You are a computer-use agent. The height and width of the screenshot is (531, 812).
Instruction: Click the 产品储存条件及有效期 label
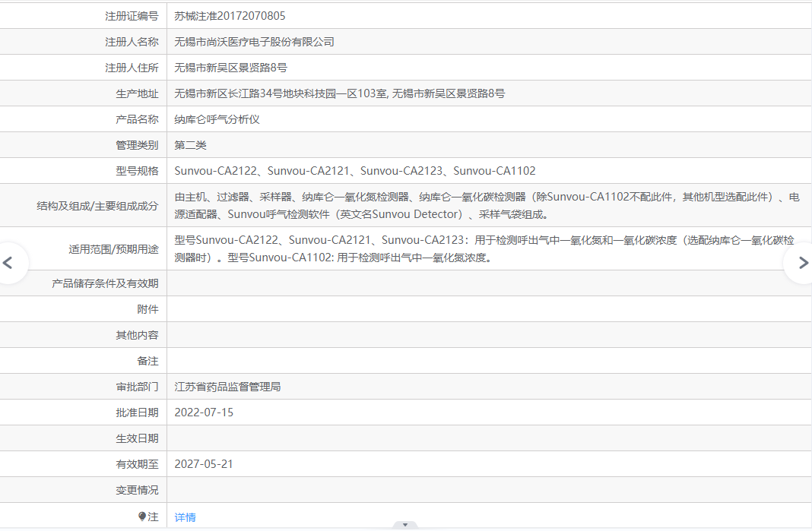[x=105, y=283]
